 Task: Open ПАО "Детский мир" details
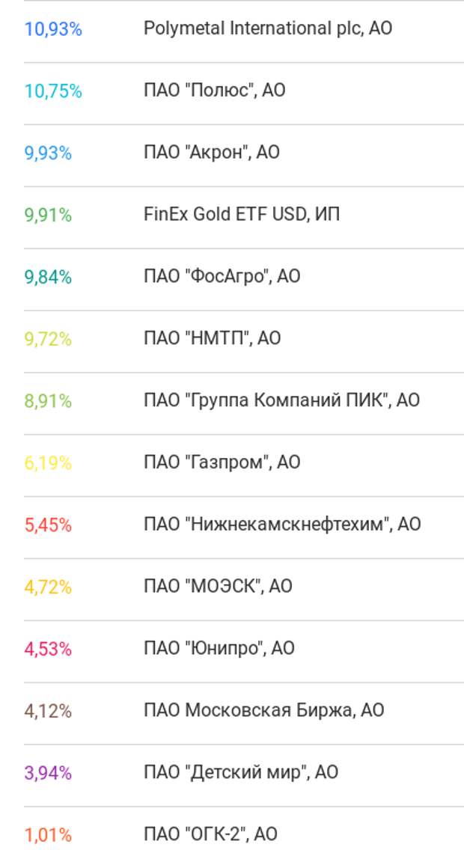241,771
